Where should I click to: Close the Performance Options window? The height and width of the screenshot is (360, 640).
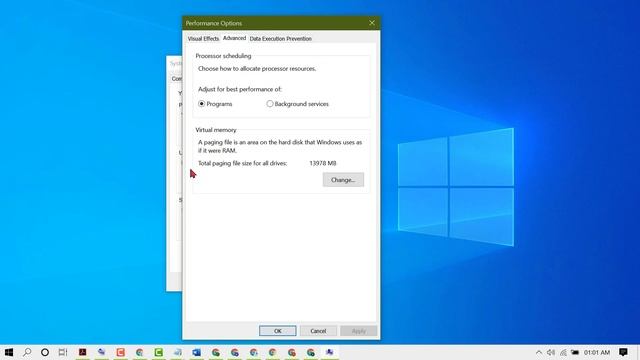371,23
